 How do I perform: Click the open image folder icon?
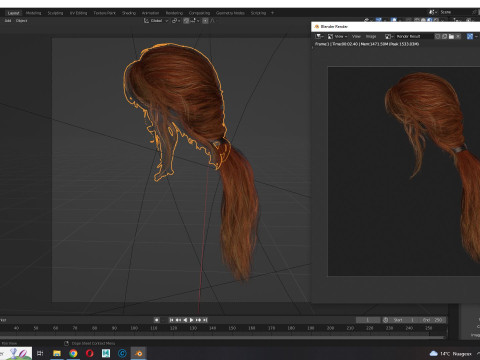pyautogui.click(x=451, y=36)
